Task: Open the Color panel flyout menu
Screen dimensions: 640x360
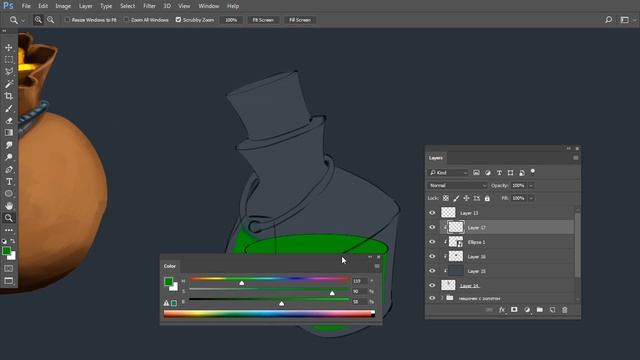Action: point(377,266)
